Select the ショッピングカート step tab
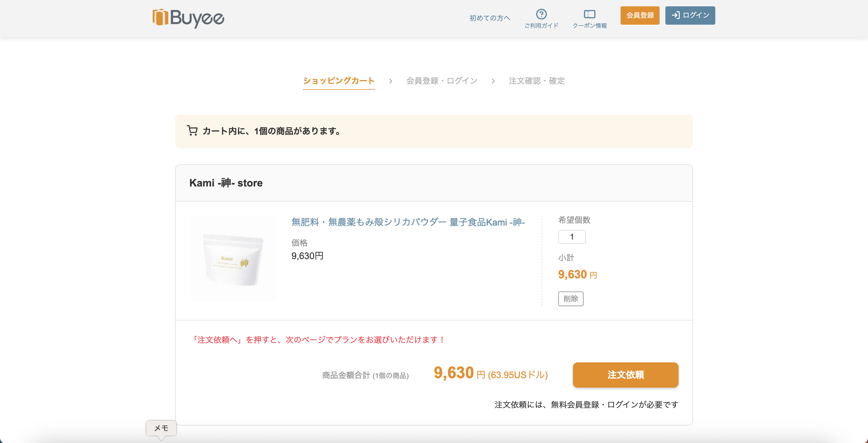This screenshot has height=443, width=868. 339,81
